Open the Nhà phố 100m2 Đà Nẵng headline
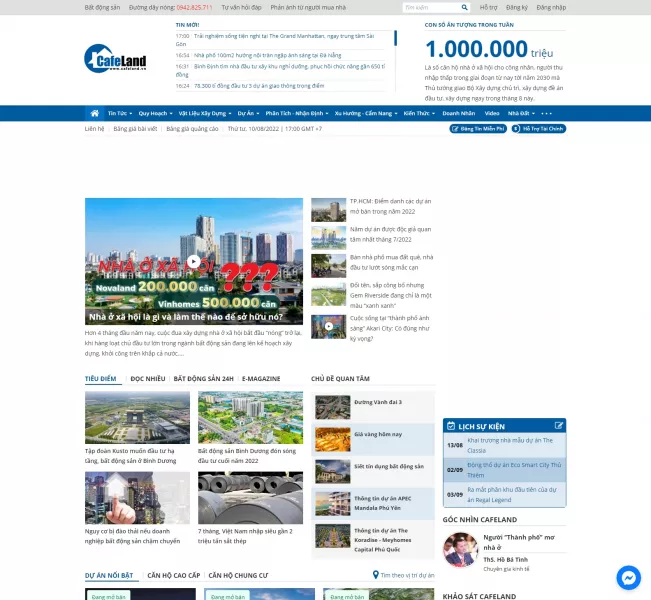 [267, 55]
